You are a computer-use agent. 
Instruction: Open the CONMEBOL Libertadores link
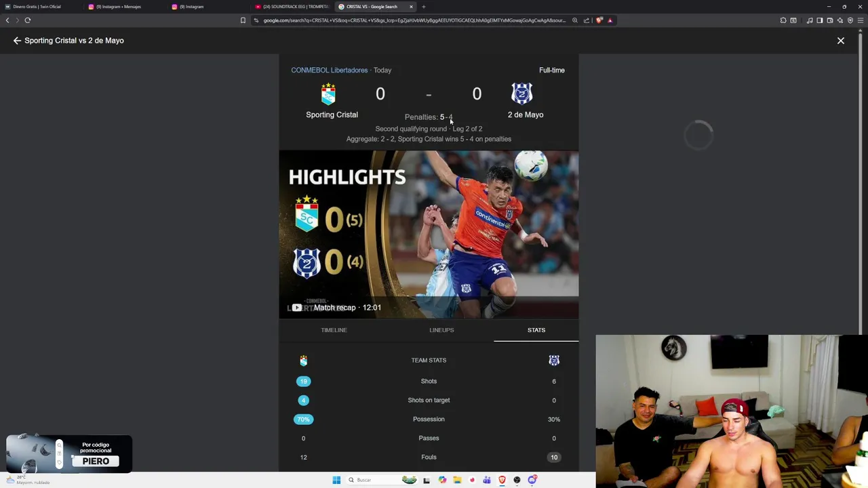(329, 70)
